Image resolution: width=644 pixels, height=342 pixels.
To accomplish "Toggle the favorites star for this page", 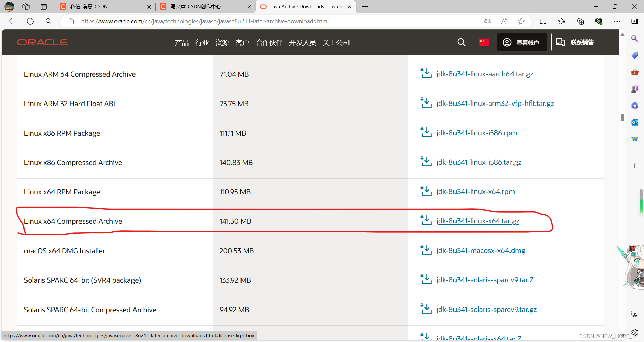I will [x=521, y=21].
